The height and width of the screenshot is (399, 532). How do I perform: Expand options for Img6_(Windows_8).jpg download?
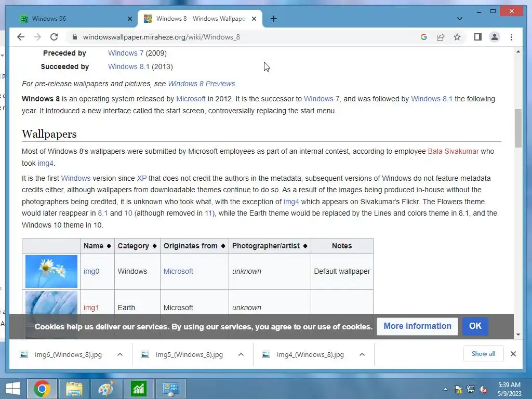120,354
